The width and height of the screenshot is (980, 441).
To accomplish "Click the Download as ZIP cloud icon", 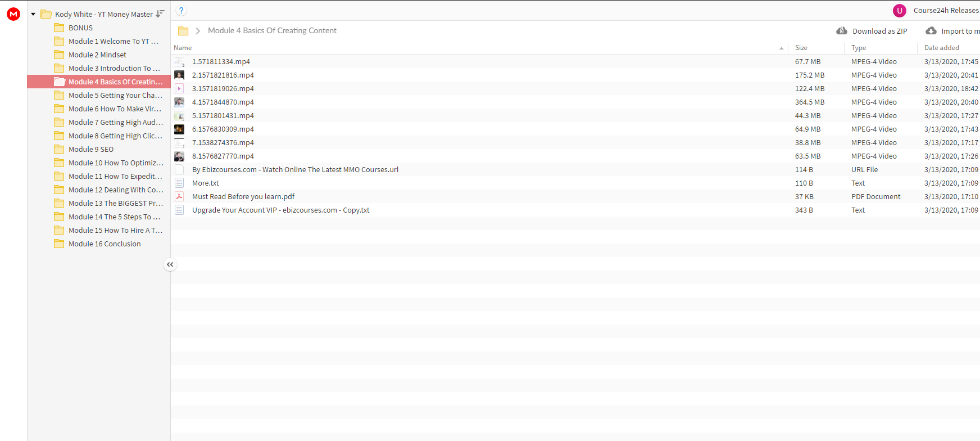I will [x=842, y=31].
